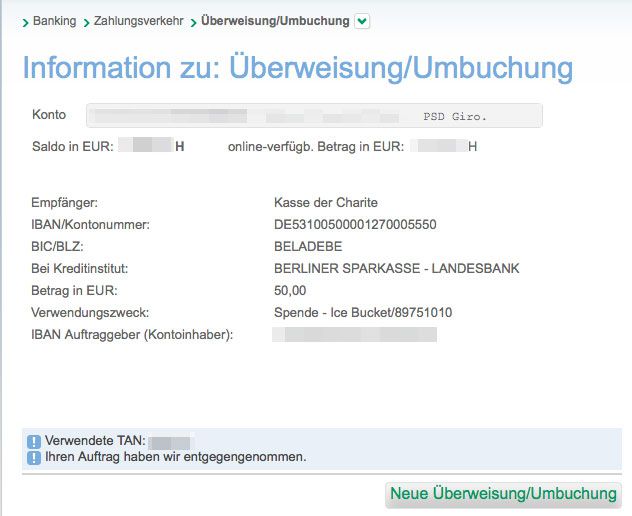Click the purpose text Spende - Ice Bucket
Screen dimensions: 632x516
point(362,313)
